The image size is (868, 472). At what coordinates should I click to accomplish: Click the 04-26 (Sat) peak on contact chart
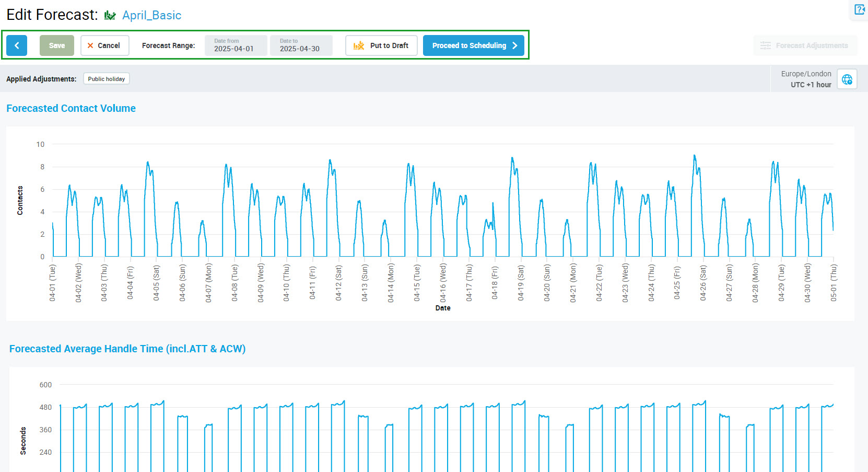coord(694,156)
